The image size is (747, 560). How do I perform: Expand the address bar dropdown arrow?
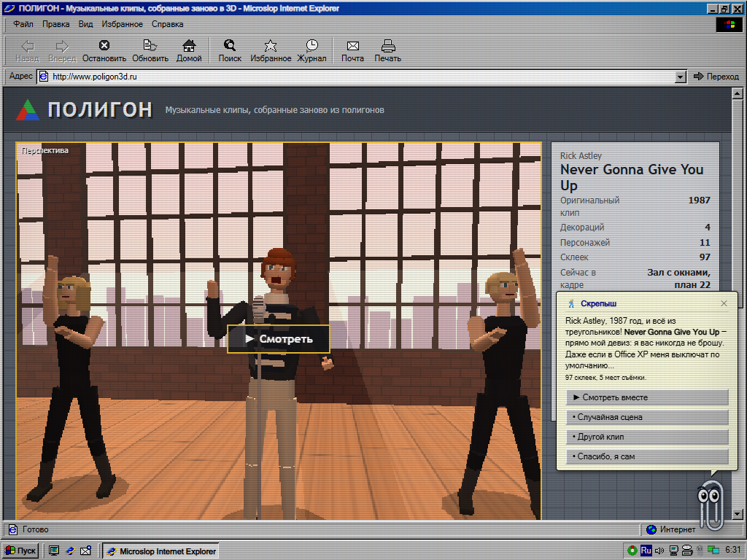click(681, 77)
